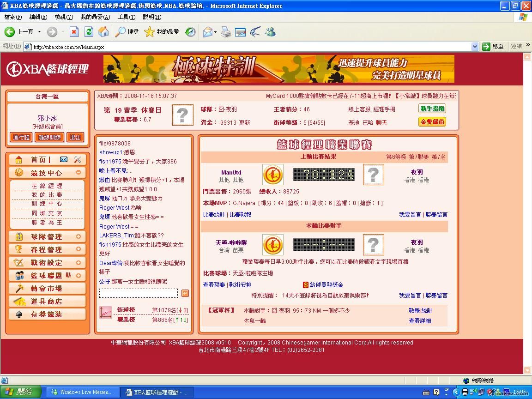532x399 pixels.
Task: Collapse the 競技中心 menu section
Action: pos(79,172)
